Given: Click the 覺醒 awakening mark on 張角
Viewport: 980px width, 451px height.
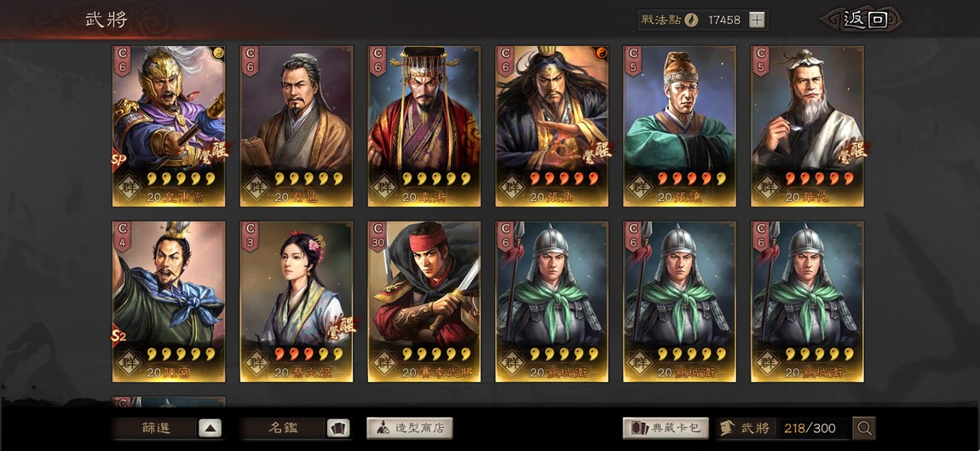Looking at the screenshot, I should (x=597, y=152).
